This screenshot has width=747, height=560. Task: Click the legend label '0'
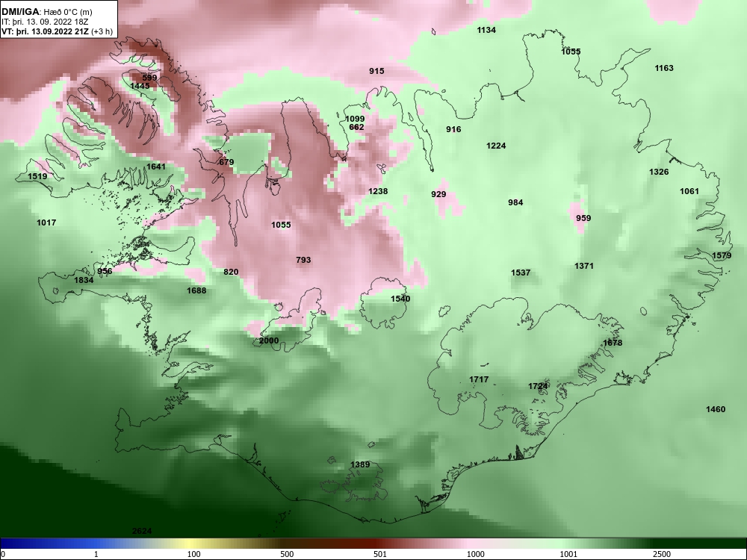3,554
